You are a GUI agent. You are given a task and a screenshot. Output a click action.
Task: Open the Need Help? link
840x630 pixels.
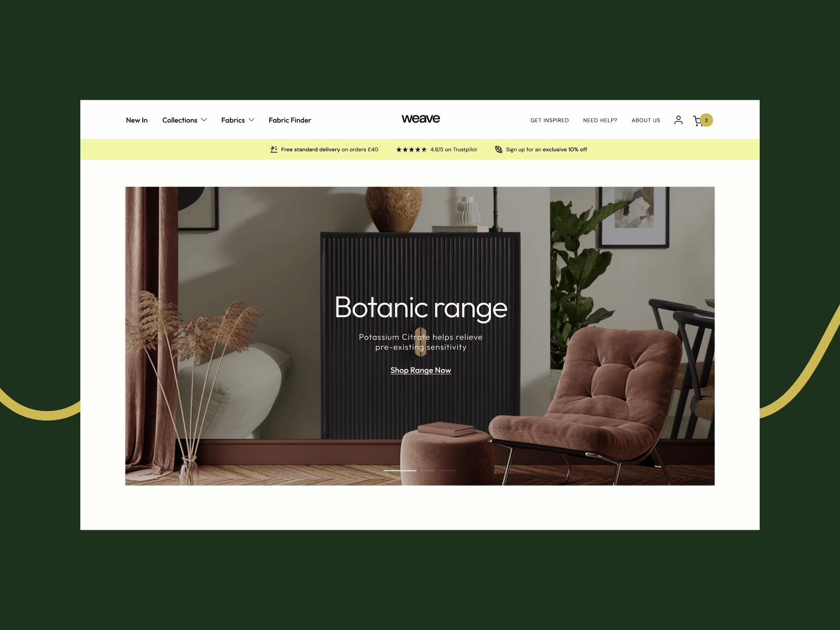(600, 121)
